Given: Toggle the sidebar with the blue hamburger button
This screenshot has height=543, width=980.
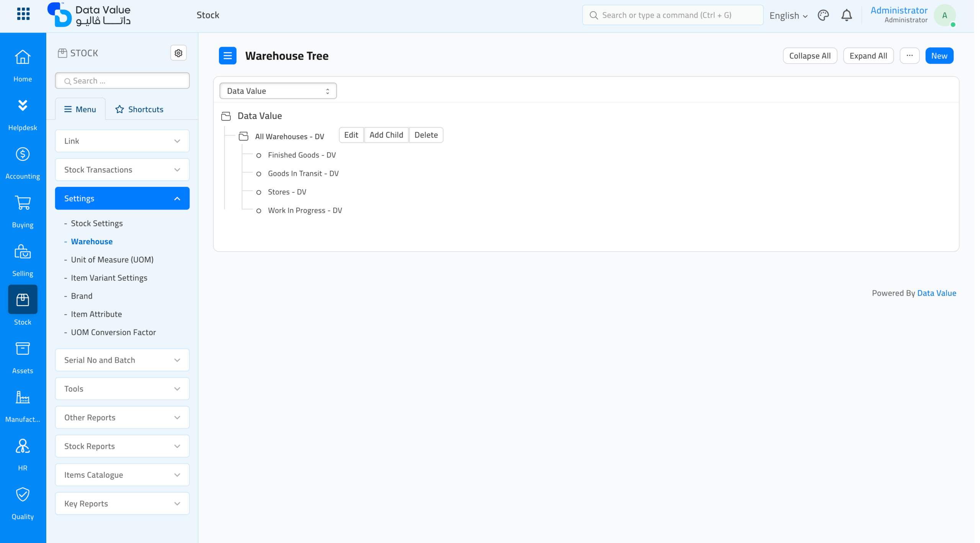Looking at the screenshot, I should point(228,56).
